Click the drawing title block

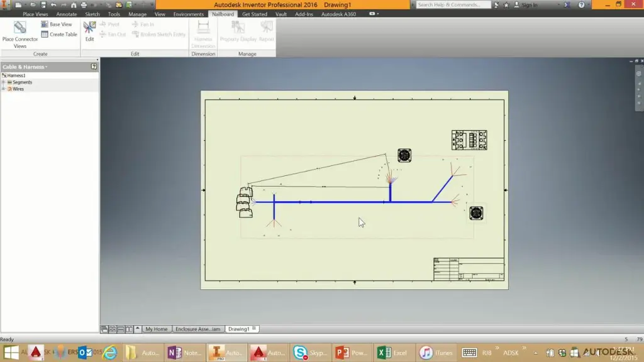pos(469,269)
